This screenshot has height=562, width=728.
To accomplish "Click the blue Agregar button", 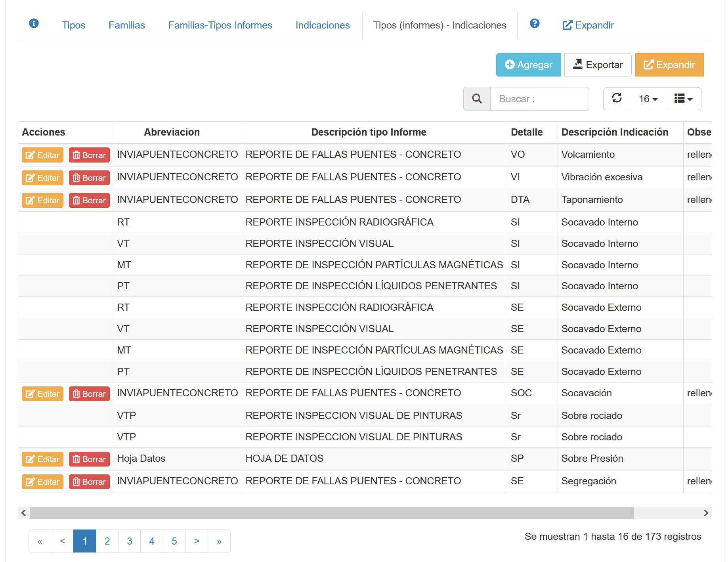I will pyautogui.click(x=528, y=65).
